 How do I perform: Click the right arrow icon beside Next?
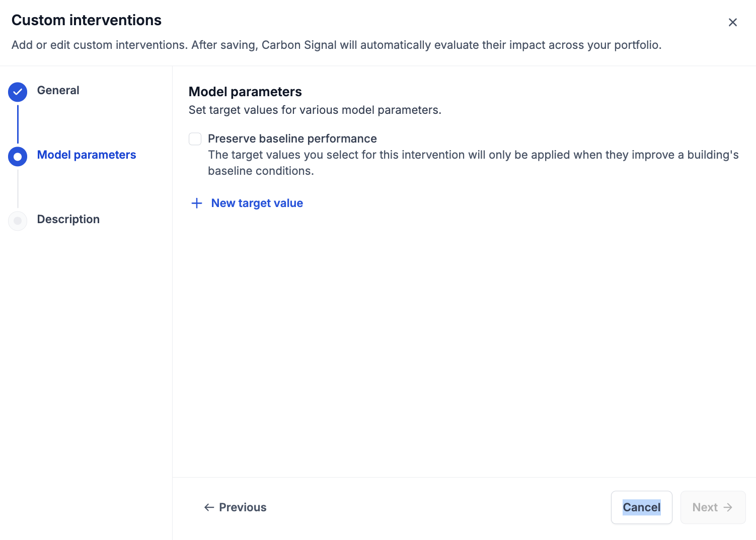[728, 507]
